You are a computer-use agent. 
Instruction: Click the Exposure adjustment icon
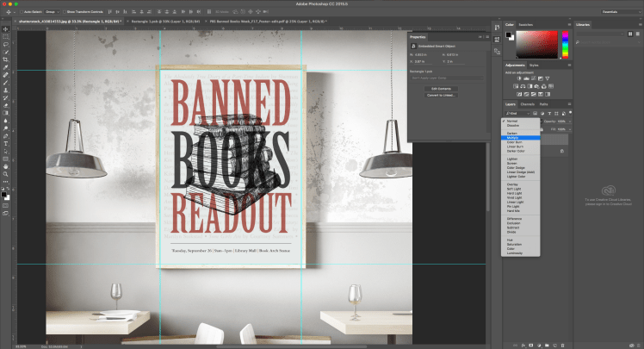[541, 78]
